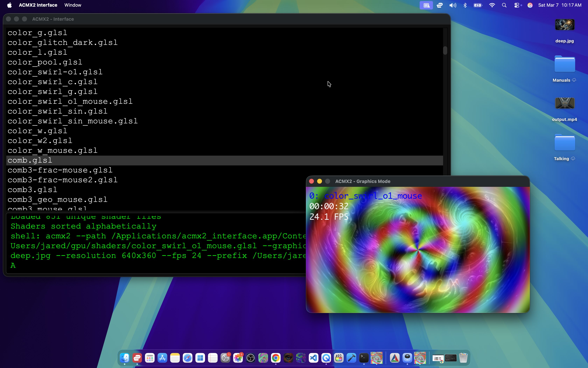Image resolution: width=588 pixels, height=368 pixels.
Task: Select color_g.glsl in the shader list
Action: coord(225,33)
